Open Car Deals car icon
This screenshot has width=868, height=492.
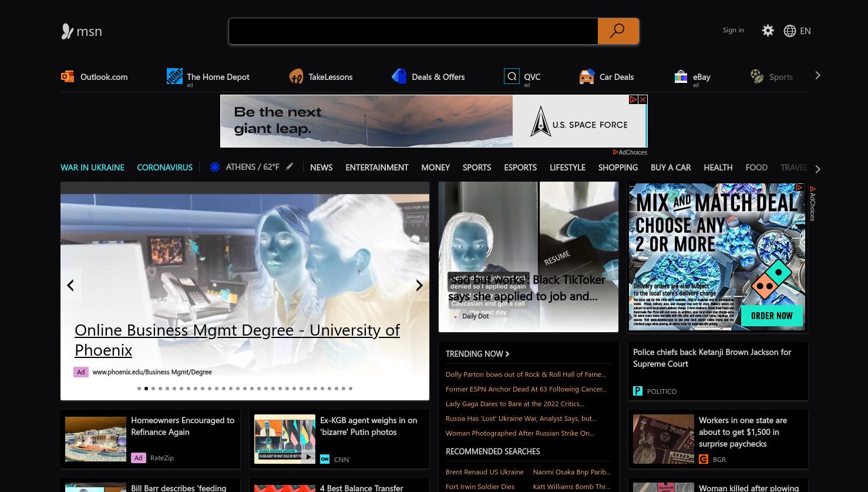587,76
